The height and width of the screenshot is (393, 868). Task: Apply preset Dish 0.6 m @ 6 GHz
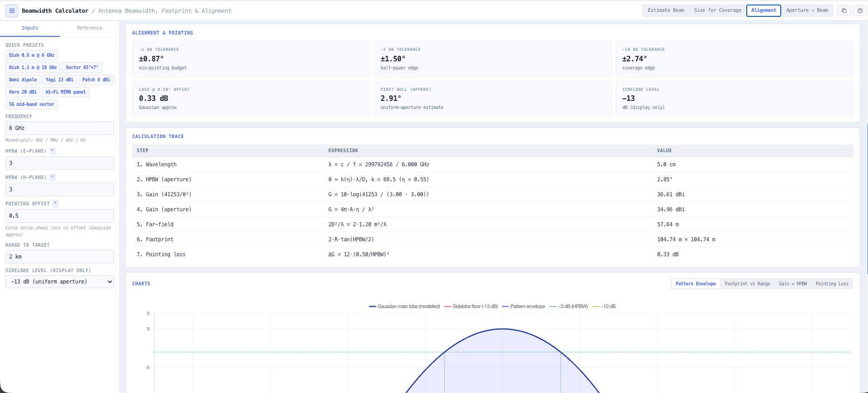(31, 55)
